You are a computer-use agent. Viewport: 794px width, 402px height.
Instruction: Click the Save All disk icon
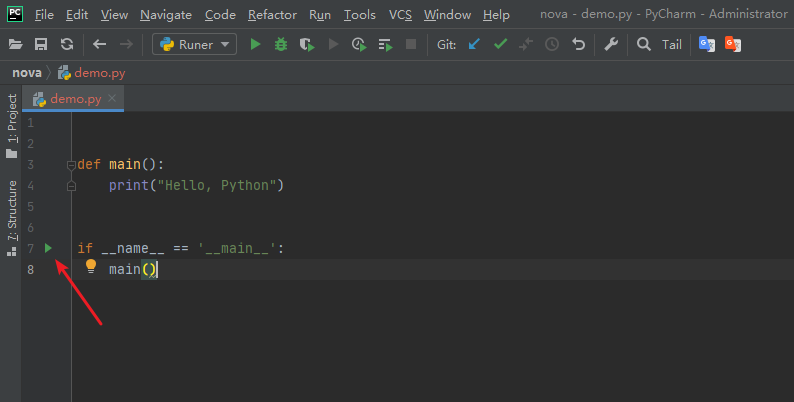pyautogui.click(x=41, y=45)
